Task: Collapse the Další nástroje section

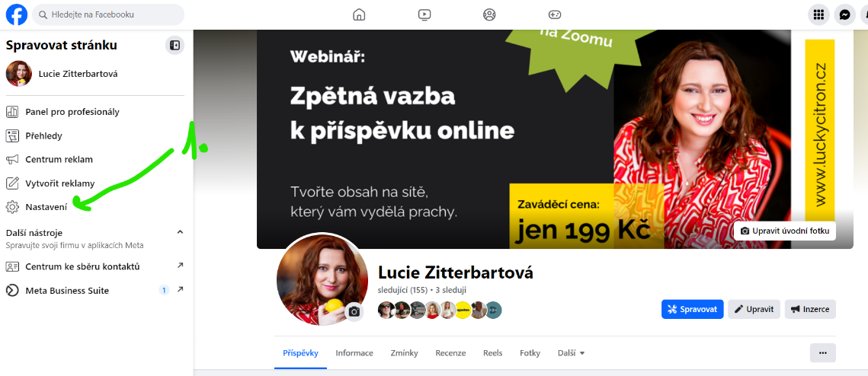Action: [180, 232]
